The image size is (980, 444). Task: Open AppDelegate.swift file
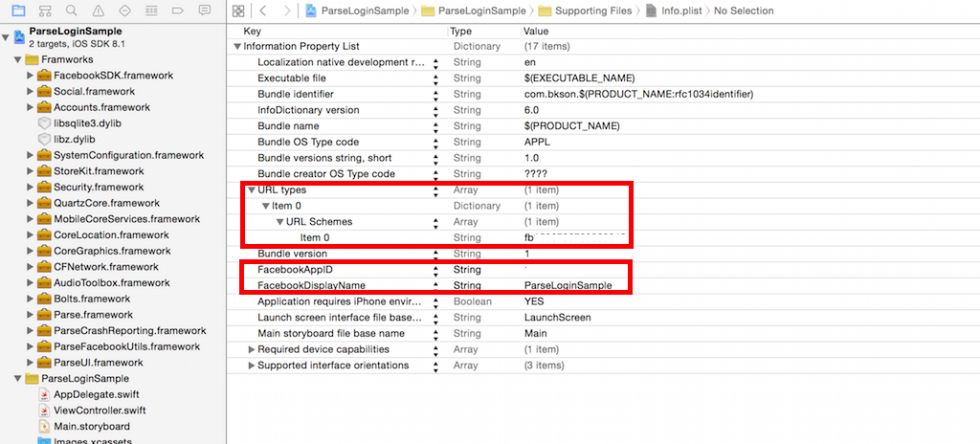pyautogui.click(x=97, y=394)
